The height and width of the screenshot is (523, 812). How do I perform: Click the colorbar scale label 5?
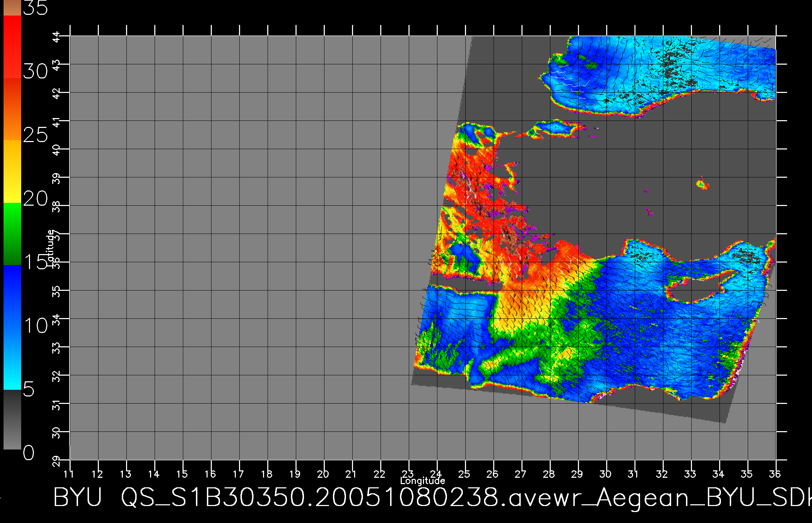(x=29, y=389)
